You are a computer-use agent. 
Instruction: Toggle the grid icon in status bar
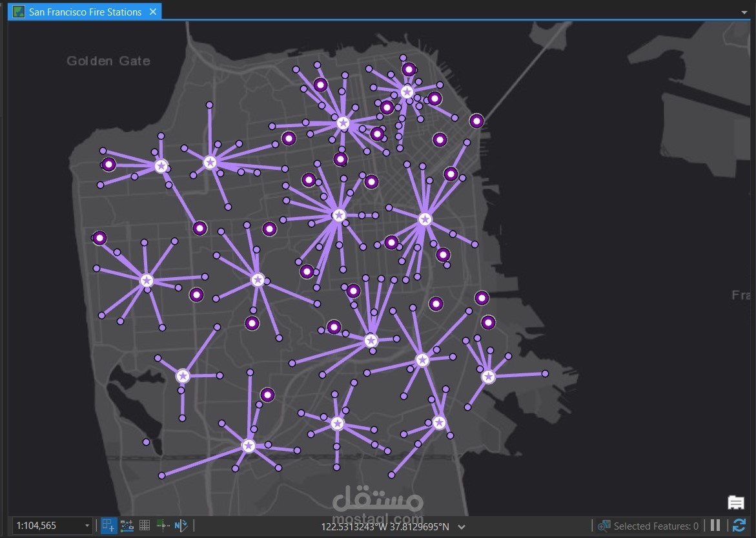pos(145,526)
